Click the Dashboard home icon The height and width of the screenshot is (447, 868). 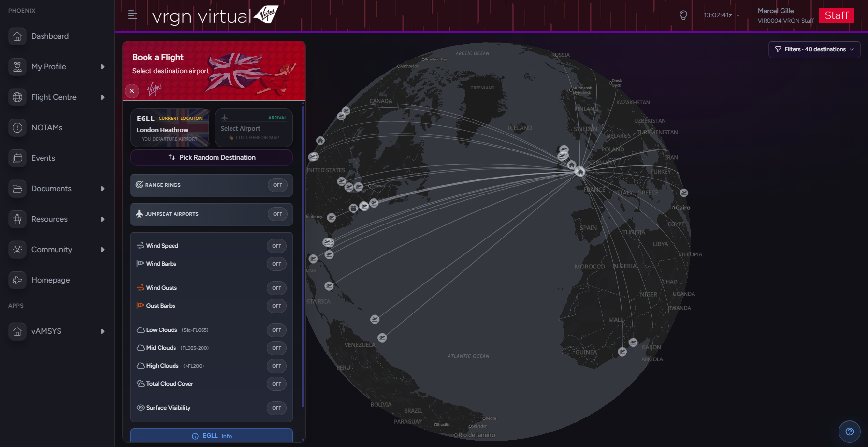pyautogui.click(x=17, y=36)
